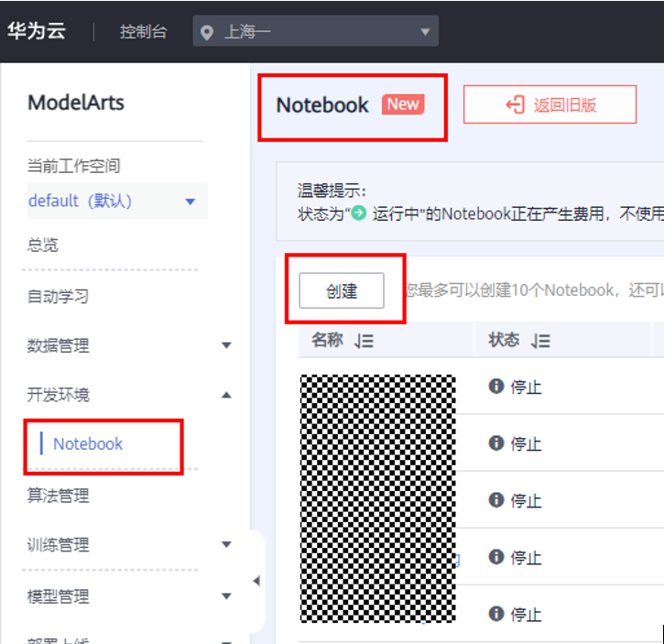Click the 当前工作空间 label
Viewport: 664px width, 644px height.
coord(73,166)
